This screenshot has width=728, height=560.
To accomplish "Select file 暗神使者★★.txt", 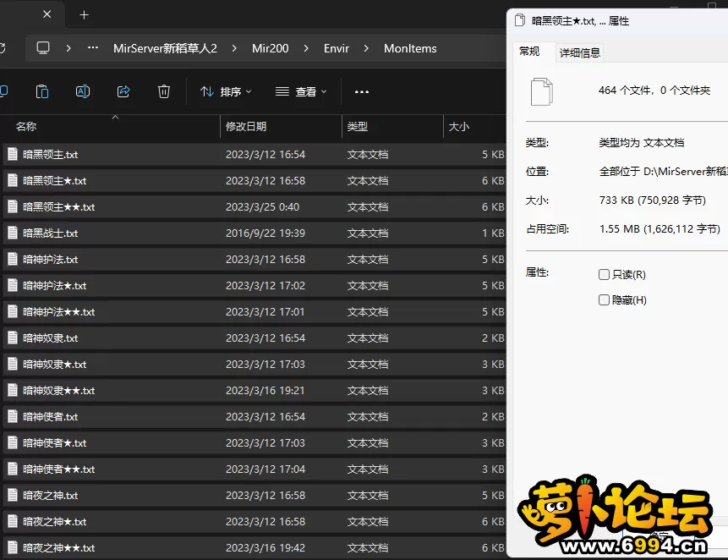I will click(x=58, y=469).
